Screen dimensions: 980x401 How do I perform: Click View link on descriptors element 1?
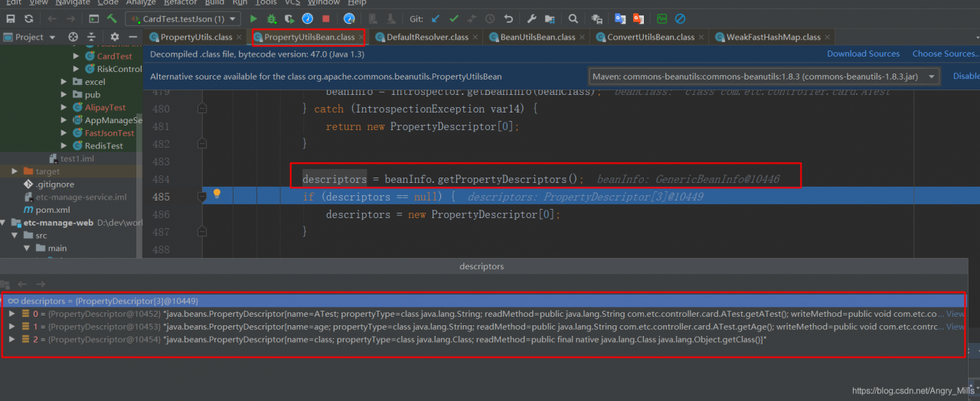click(955, 327)
